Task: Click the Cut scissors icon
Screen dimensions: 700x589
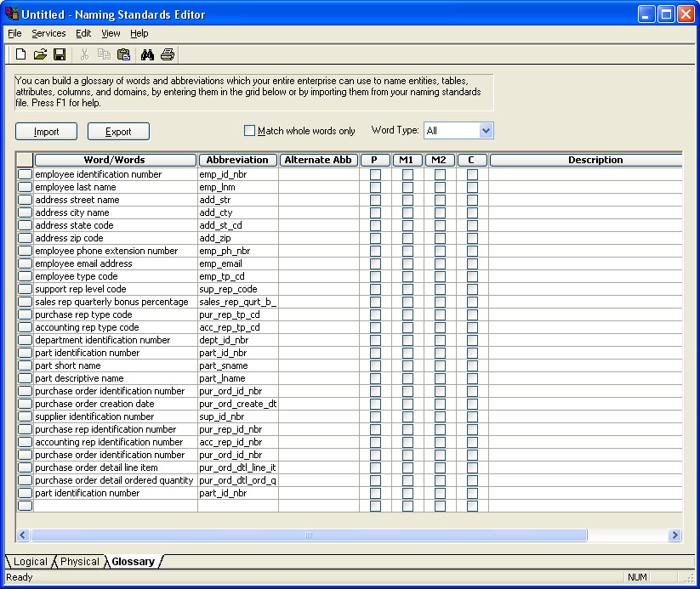Action: [x=83, y=54]
